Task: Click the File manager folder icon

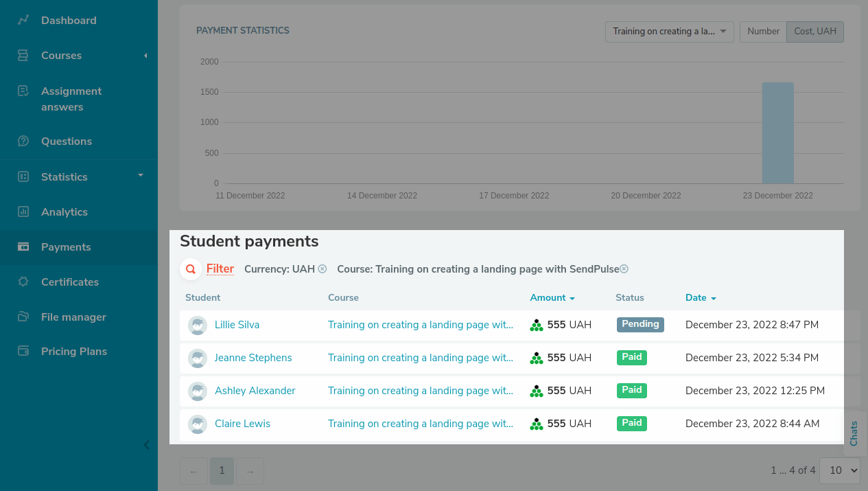Action: click(x=23, y=317)
